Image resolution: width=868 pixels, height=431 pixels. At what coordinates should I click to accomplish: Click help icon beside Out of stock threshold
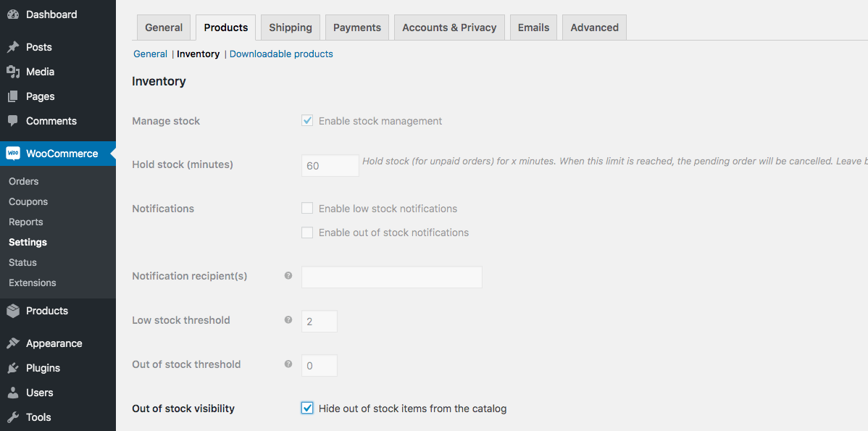(288, 364)
